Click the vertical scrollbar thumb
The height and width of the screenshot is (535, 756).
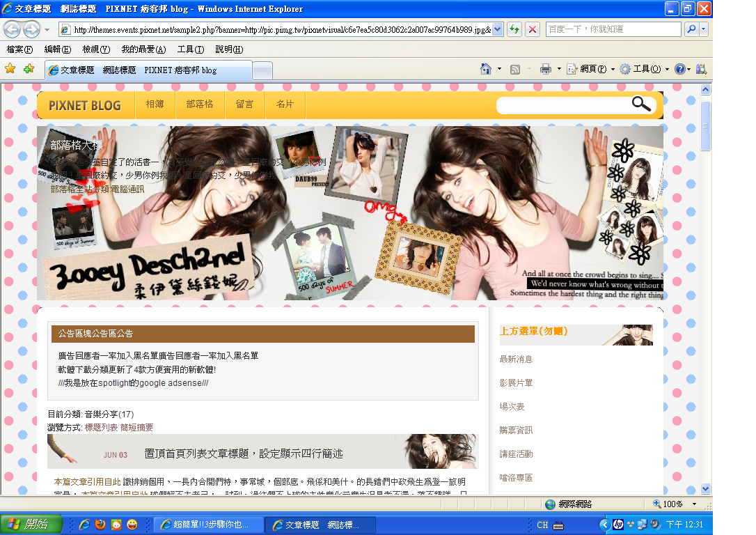pos(705,126)
